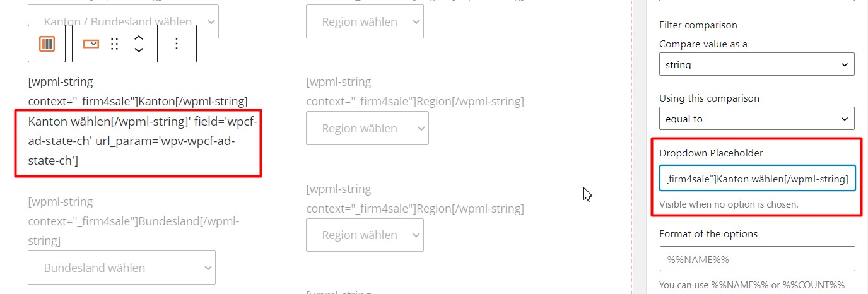The height and width of the screenshot is (294, 868).
Task: Open 'Compare value as a' string dropdown
Action: [x=757, y=64]
